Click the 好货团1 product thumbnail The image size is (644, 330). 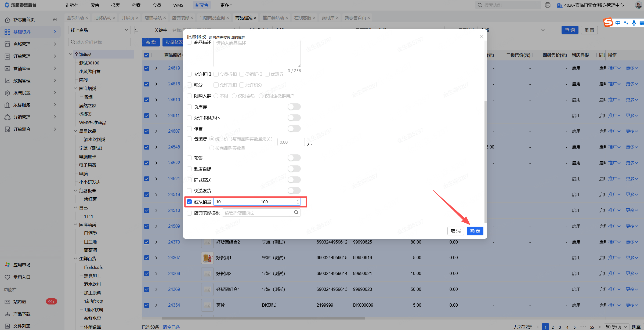tap(207, 258)
